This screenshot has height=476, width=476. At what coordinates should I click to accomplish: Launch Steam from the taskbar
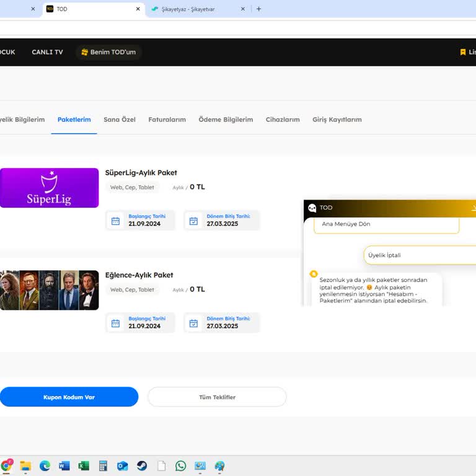(142, 465)
